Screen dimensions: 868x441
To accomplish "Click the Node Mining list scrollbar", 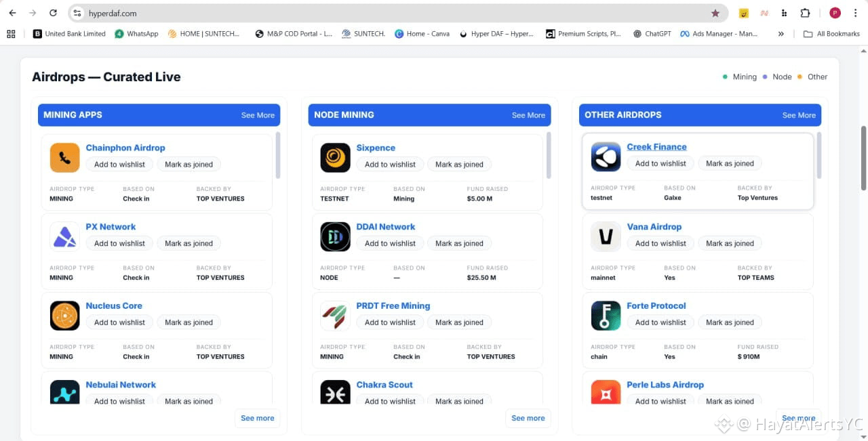I will point(549,155).
